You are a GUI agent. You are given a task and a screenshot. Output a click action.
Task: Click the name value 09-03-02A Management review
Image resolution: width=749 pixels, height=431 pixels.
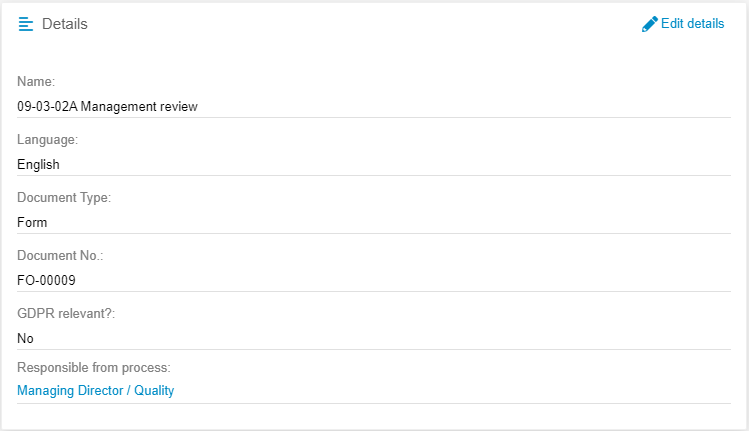pyautogui.click(x=107, y=106)
